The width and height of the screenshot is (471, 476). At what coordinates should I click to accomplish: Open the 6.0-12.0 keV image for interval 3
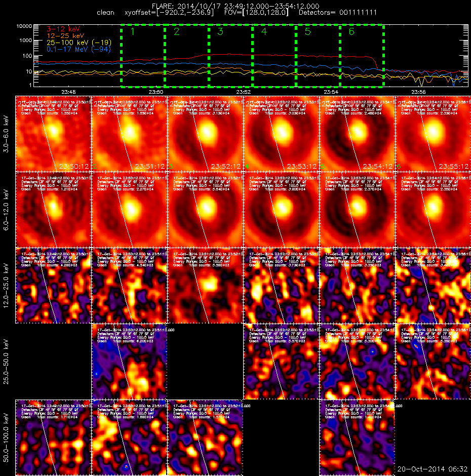(x=205, y=210)
